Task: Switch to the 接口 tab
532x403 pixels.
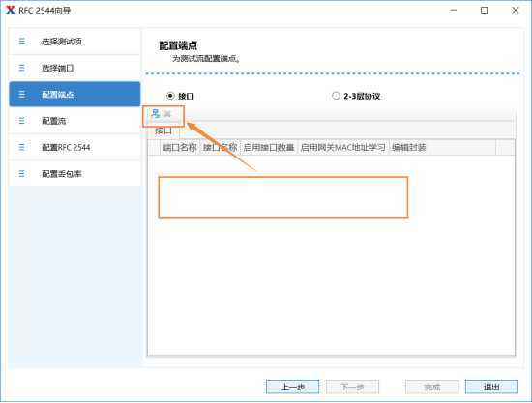Action: tap(163, 130)
